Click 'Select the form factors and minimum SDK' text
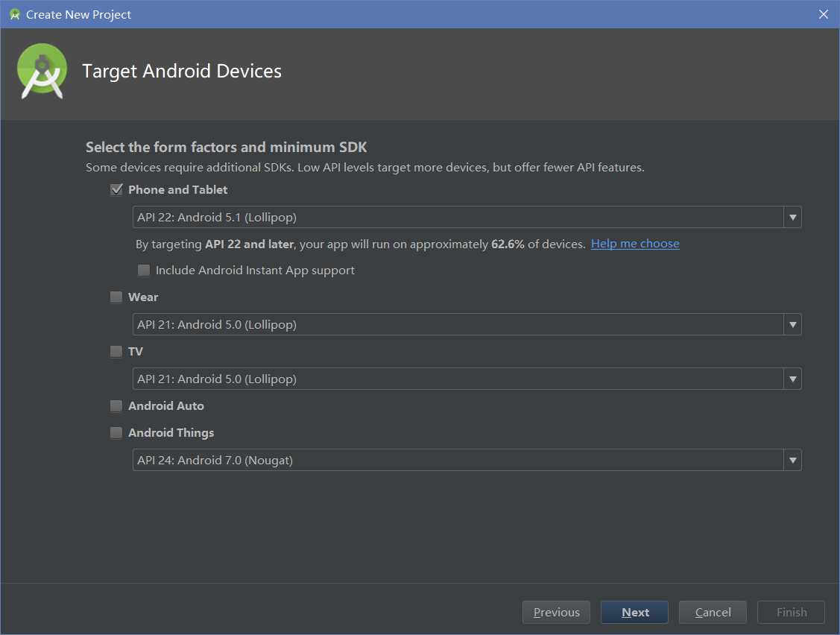Viewport: 840px width, 635px height. 226,147
